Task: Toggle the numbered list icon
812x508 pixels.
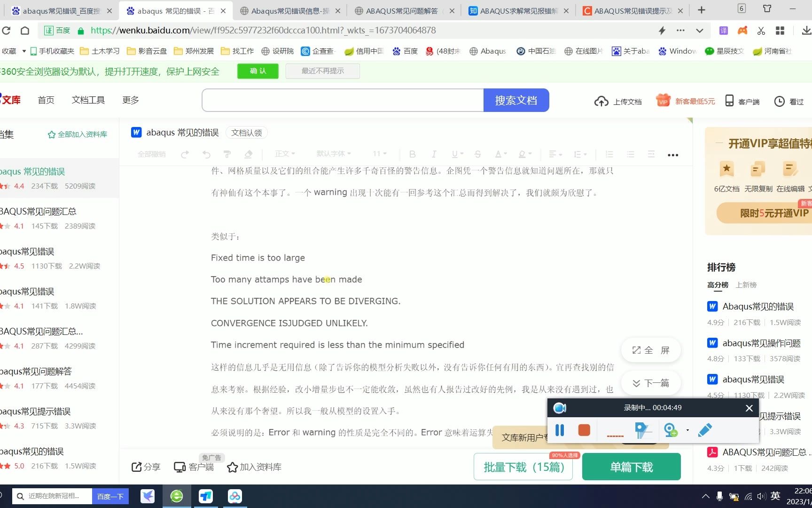Action: 609,154
